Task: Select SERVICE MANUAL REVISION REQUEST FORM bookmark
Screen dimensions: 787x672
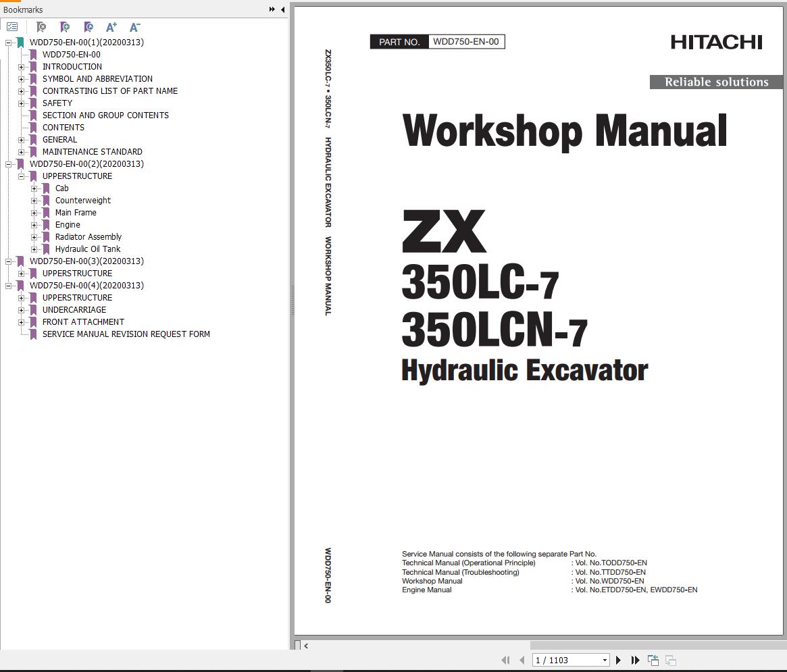Action: 126,334
